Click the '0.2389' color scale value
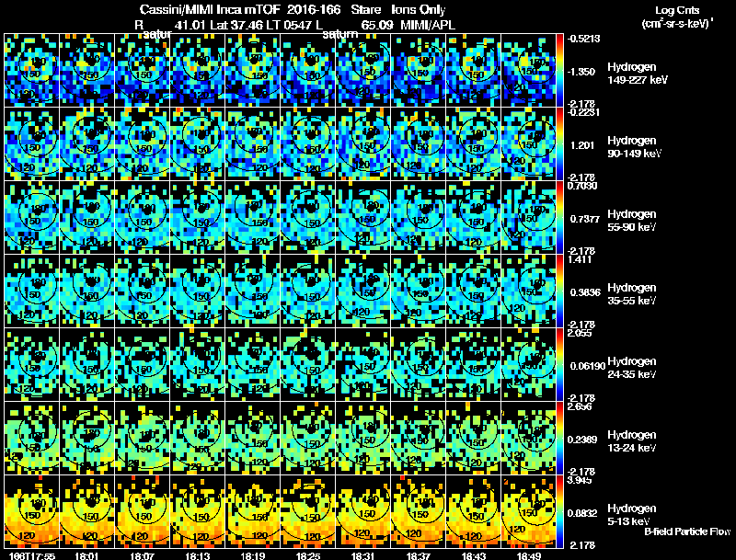 582,440
